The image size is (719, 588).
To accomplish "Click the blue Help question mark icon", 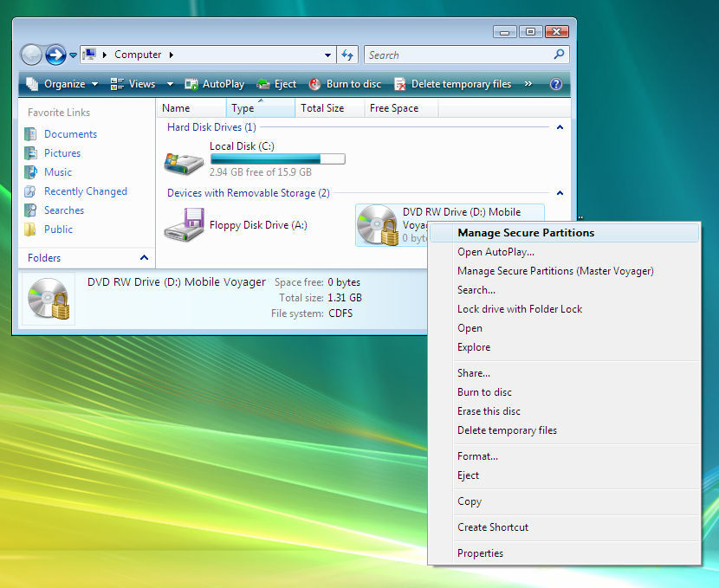I will [556, 84].
